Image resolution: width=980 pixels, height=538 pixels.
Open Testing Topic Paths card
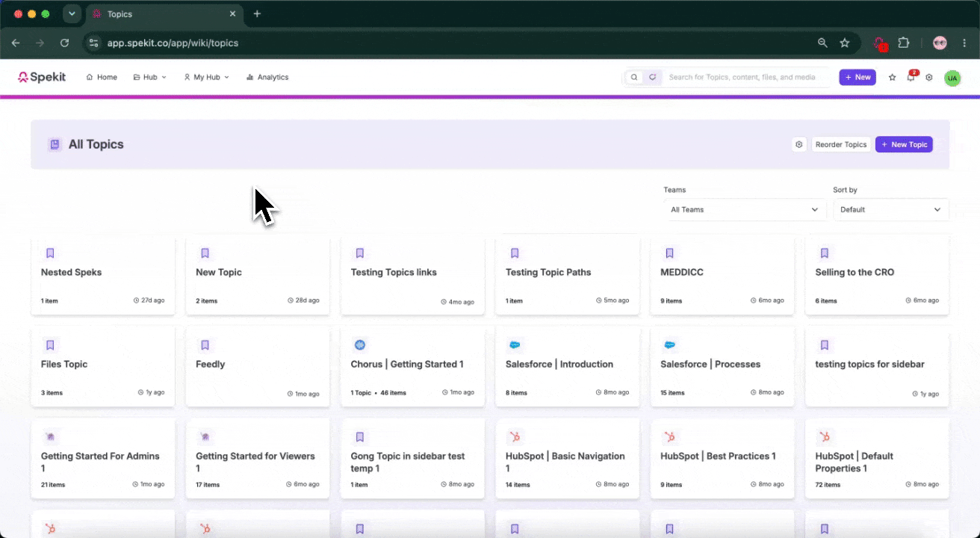[x=567, y=273]
